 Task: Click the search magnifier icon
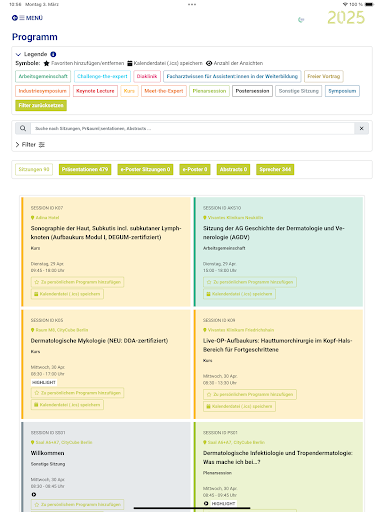tap(23, 128)
